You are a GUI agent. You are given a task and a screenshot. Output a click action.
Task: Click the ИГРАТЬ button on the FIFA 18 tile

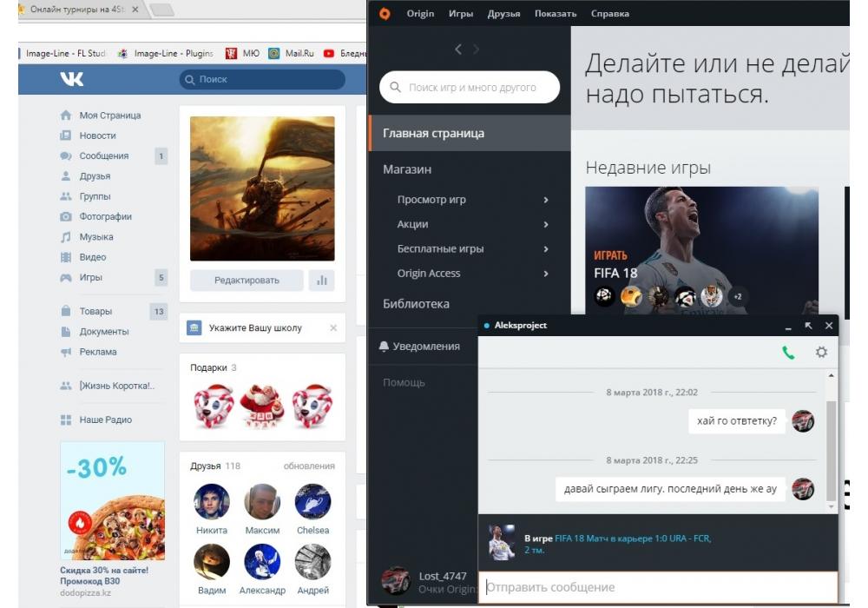[x=610, y=255]
